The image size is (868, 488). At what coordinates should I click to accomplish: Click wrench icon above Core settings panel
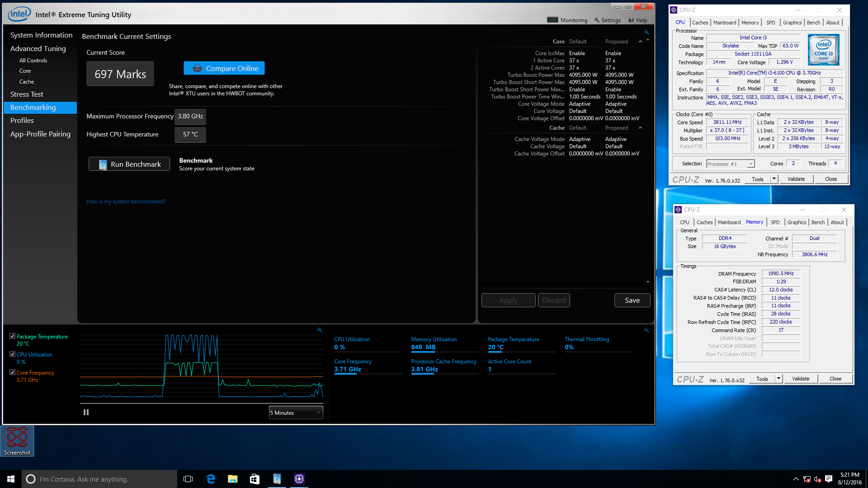tap(646, 32)
